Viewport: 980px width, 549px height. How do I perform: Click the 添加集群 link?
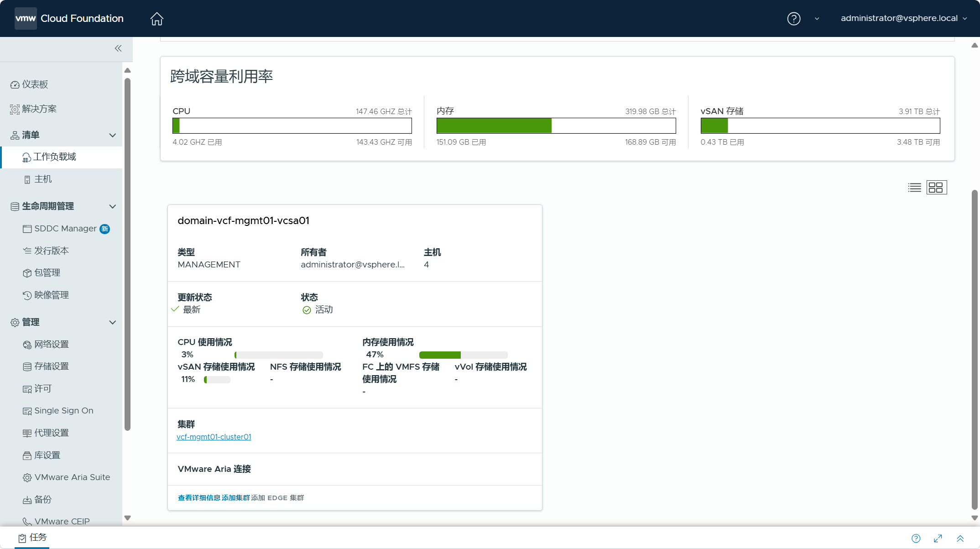tap(235, 498)
